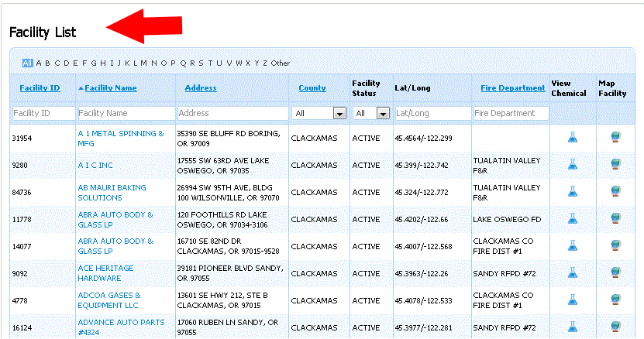This screenshot has width=644, height=339.
Task: Filter facilities starting with letter Z
Action: (x=265, y=63)
